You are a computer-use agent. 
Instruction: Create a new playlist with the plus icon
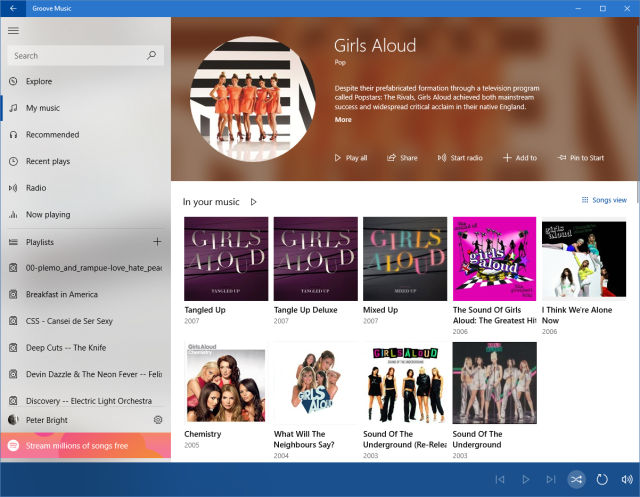pyautogui.click(x=157, y=242)
